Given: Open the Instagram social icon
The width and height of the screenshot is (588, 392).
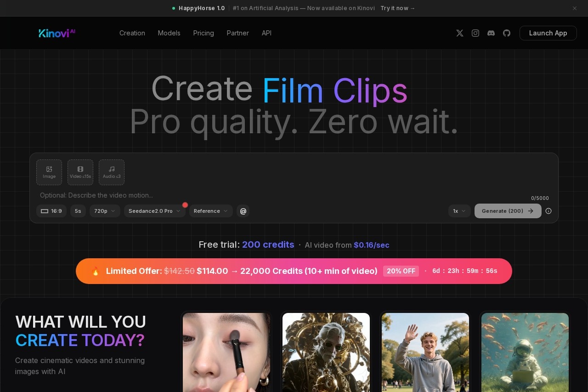Looking at the screenshot, I should click(x=475, y=33).
